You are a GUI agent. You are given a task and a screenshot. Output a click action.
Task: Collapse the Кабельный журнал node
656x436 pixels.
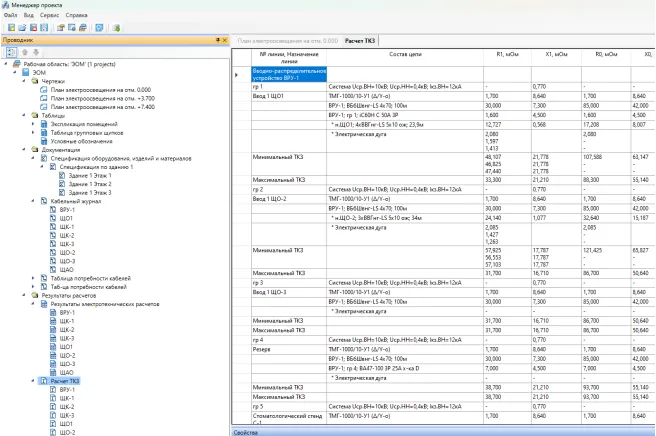(35, 199)
